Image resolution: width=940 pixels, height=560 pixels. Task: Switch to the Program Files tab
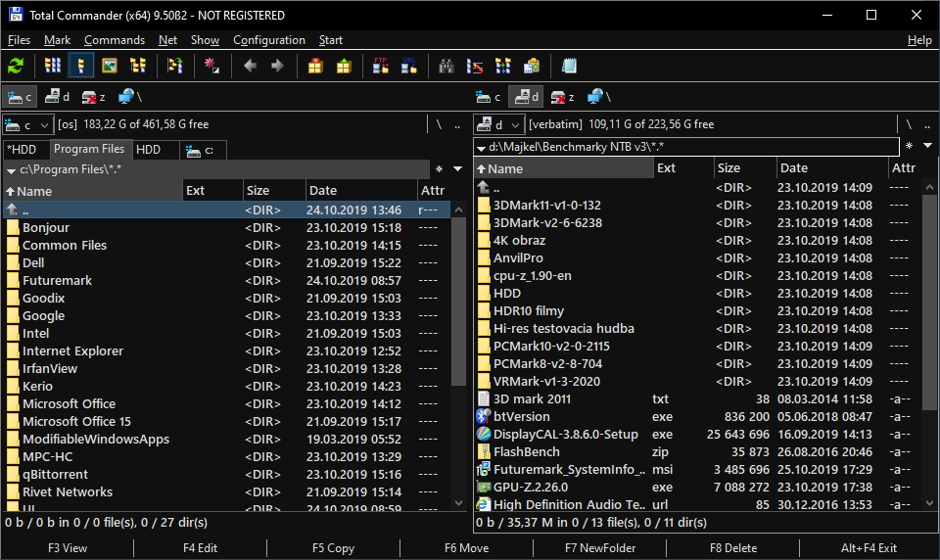coord(89,149)
